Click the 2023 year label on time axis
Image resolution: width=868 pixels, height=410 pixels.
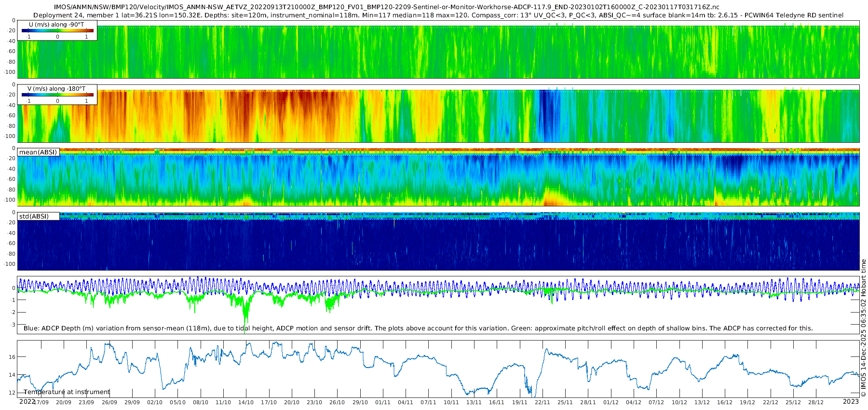(x=851, y=401)
